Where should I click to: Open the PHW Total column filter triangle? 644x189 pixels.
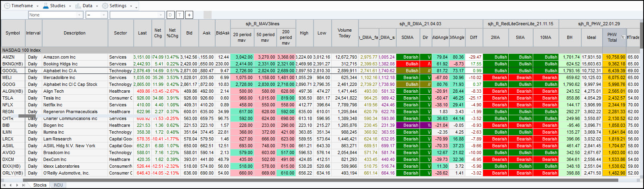point(623,37)
